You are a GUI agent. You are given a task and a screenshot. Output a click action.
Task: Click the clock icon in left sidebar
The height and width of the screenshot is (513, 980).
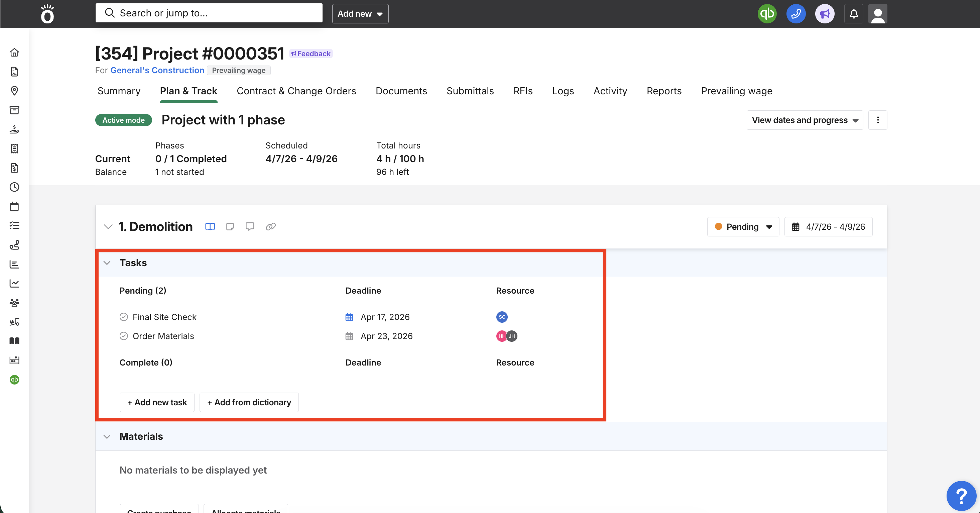14,187
